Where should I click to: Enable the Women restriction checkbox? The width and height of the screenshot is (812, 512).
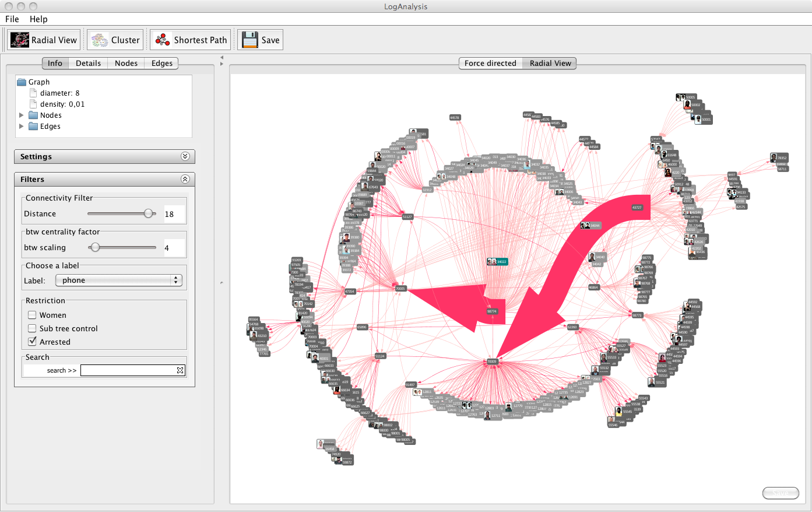coord(33,315)
